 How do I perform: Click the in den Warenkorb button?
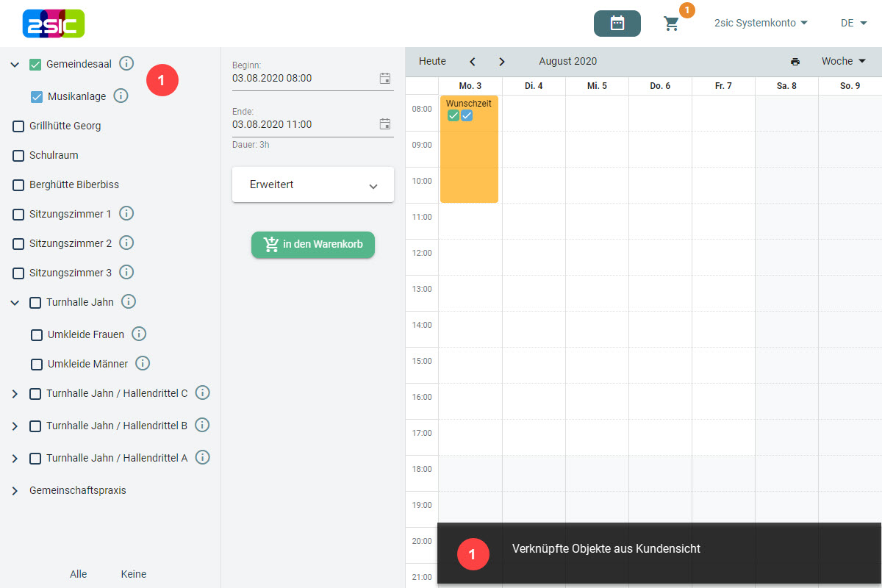(x=313, y=245)
